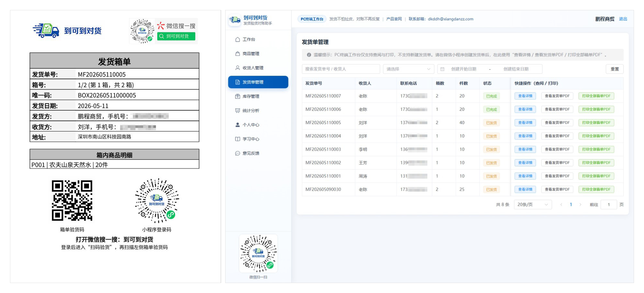The width and height of the screenshot is (644, 293).
Task: Click the 商品管理 bag icon
Action: click(238, 54)
